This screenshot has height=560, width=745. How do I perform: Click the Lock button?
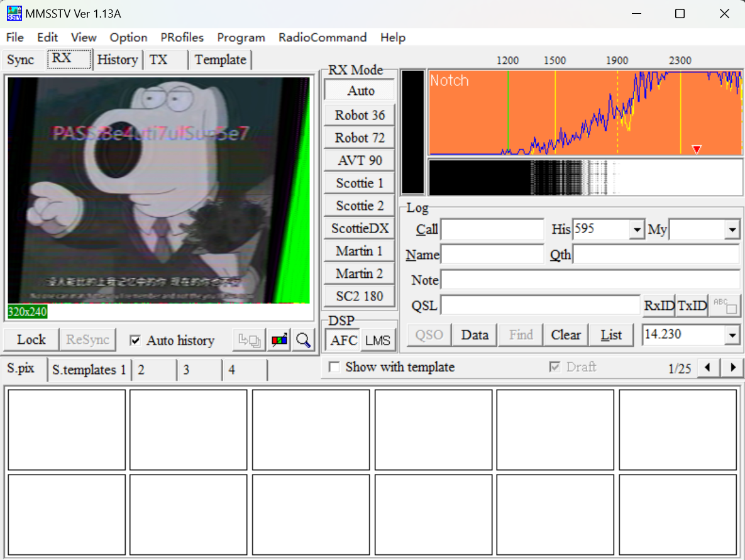pos(31,340)
